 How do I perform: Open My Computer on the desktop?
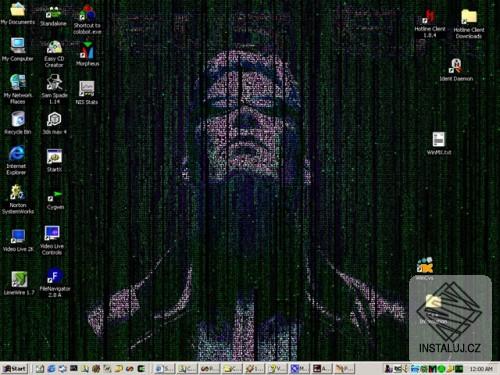18,50
